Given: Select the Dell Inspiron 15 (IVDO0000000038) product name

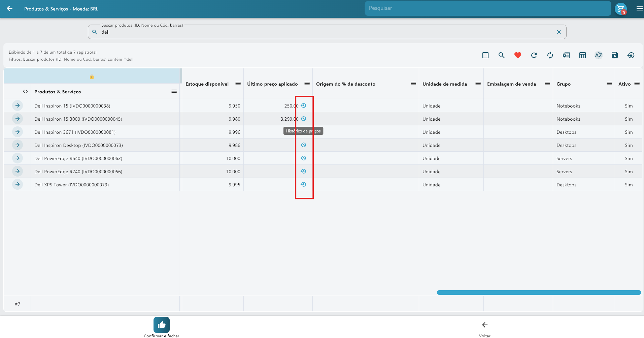Looking at the screenshot, I should [72, 106].
